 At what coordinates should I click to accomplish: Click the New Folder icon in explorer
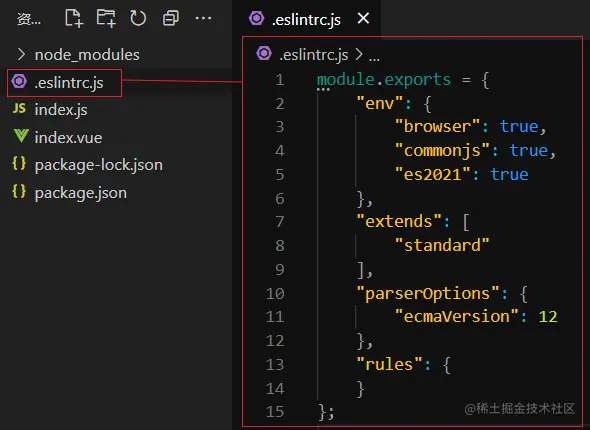pyautogui.click(x=106, y=18)
